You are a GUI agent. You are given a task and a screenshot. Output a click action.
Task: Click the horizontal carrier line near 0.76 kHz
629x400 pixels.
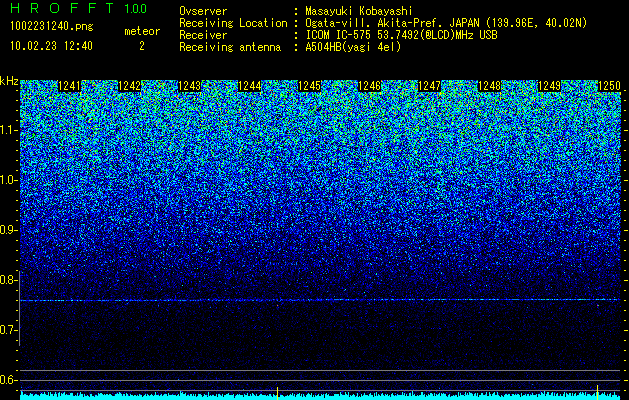(320, 300)
